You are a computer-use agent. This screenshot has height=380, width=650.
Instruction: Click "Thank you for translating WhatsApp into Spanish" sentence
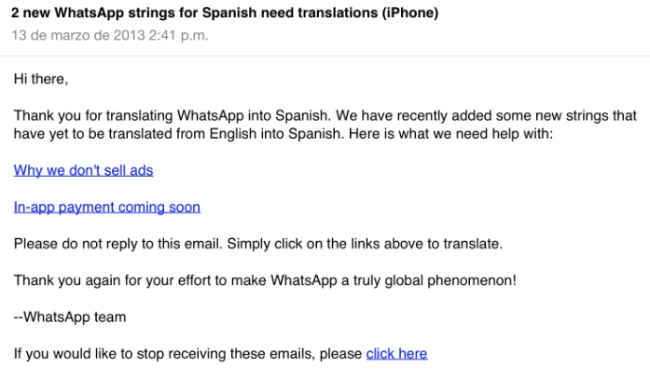tap(172, 115)
